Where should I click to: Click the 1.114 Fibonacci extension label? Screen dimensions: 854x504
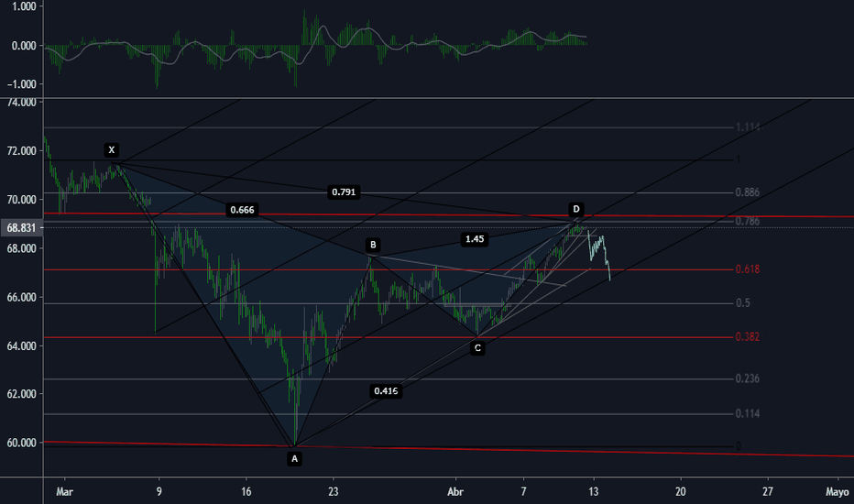click(748, 127)
